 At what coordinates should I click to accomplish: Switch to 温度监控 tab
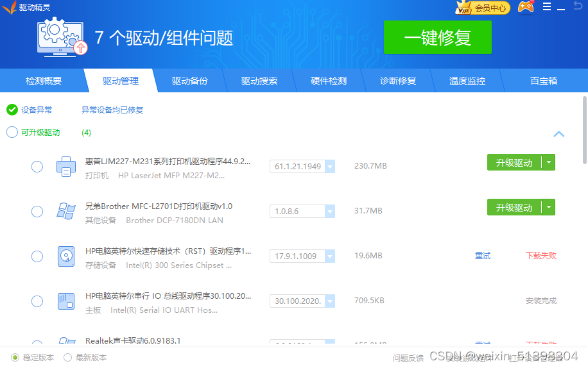point(467,81)
